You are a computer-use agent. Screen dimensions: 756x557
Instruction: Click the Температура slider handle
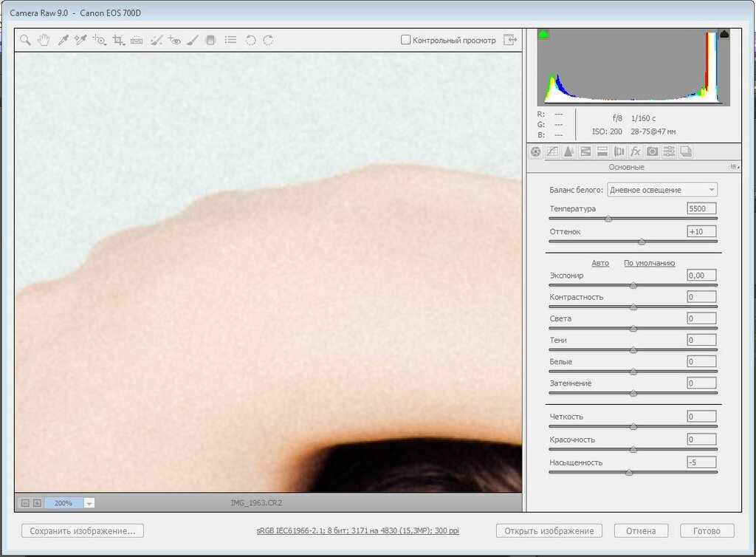click(x=608, y=219)
